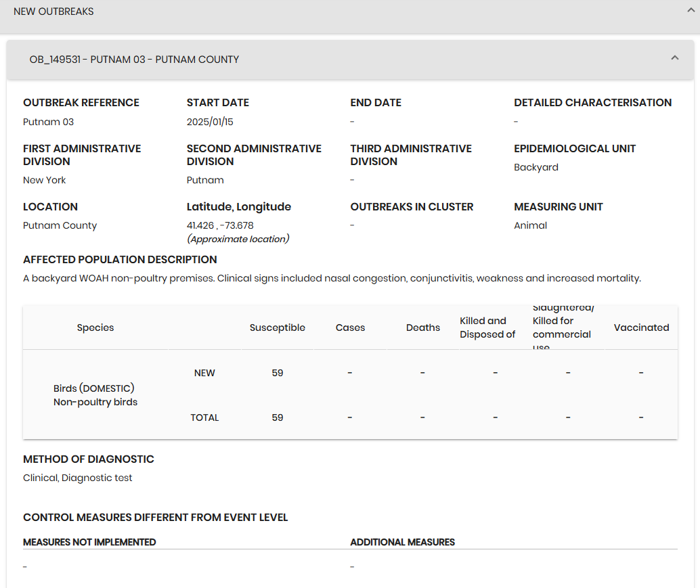
Task: Select the Birds (DOMESTIC) Non-poultry birds cell
Action: 95,395
